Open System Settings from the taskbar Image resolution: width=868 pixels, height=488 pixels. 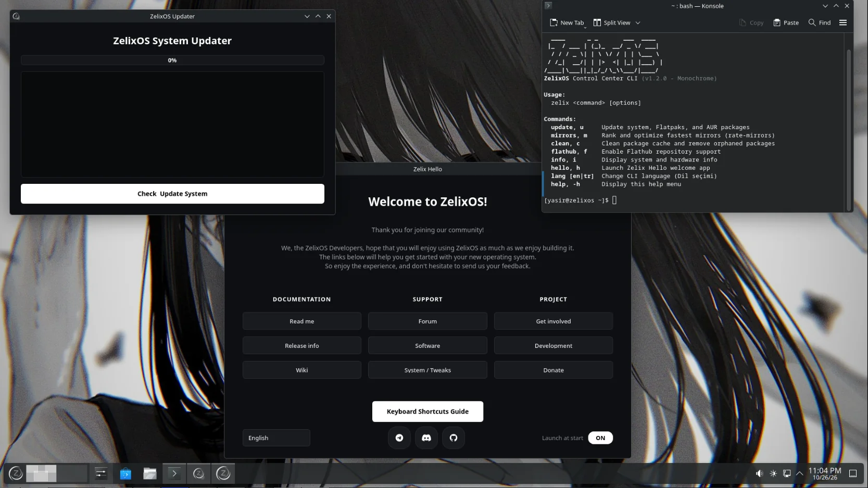tap(100, 473)
